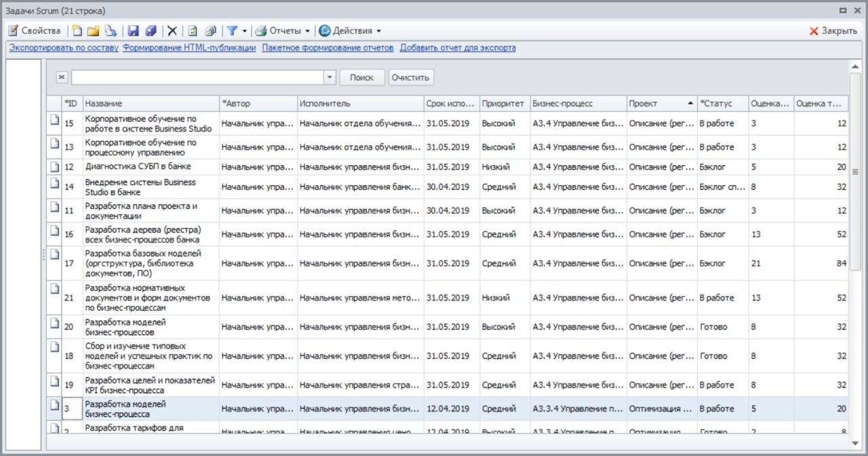The image size is (868, 456).
Task: Click 'Начальник управления мето...' executor cell
Action: (x=359, y=298)
